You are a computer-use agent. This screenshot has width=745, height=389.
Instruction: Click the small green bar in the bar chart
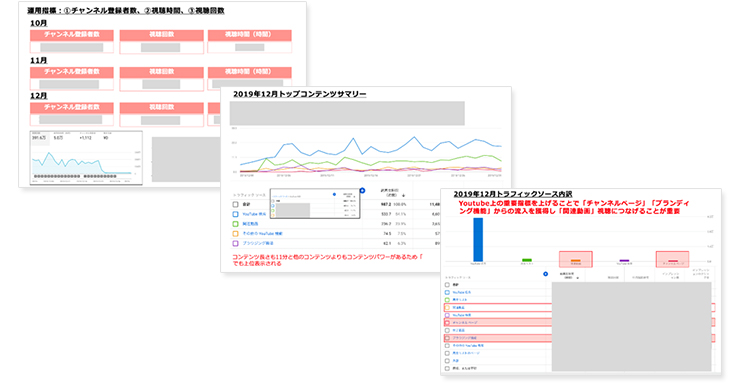click(x=527, y=260)
